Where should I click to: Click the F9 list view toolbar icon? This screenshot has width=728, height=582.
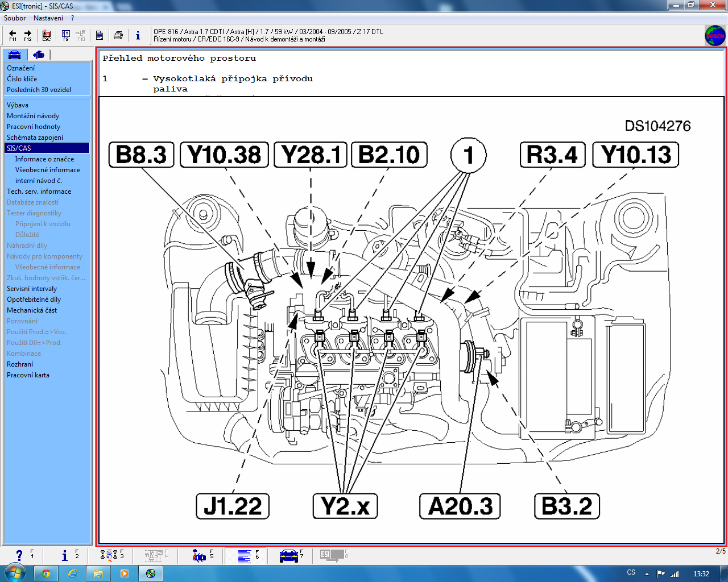66,35
